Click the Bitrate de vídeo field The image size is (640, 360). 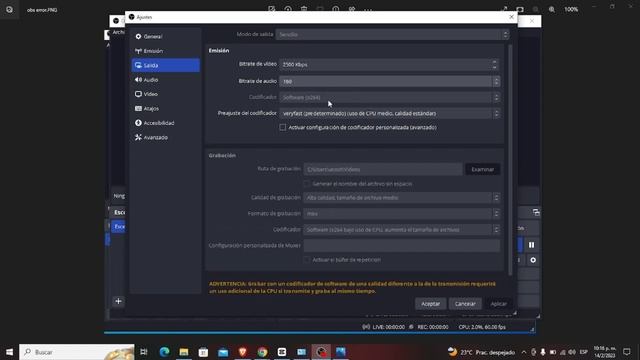click(389, 64)
